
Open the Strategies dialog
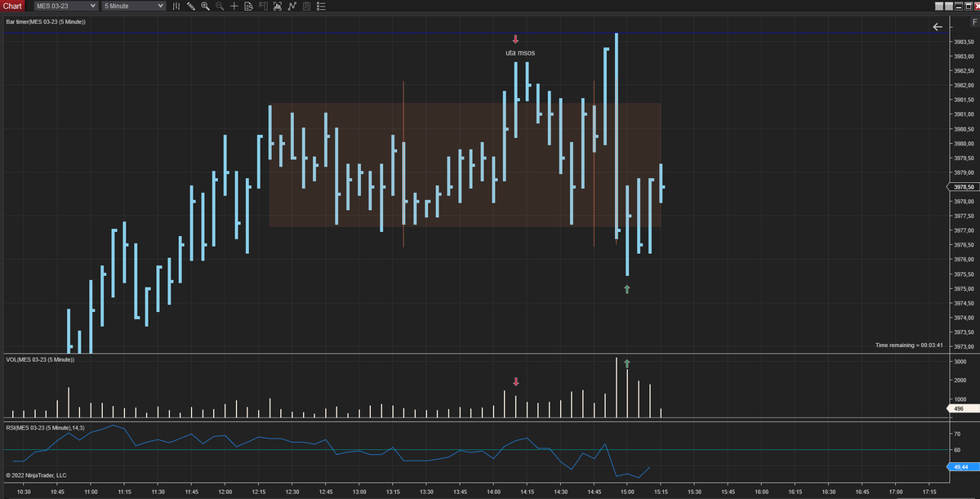(x=306, y=6)
